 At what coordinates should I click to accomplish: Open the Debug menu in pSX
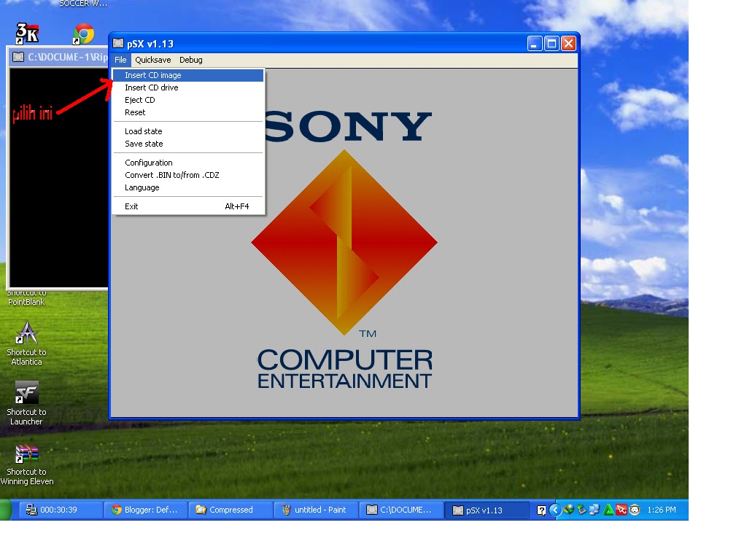tap(190, 60)
